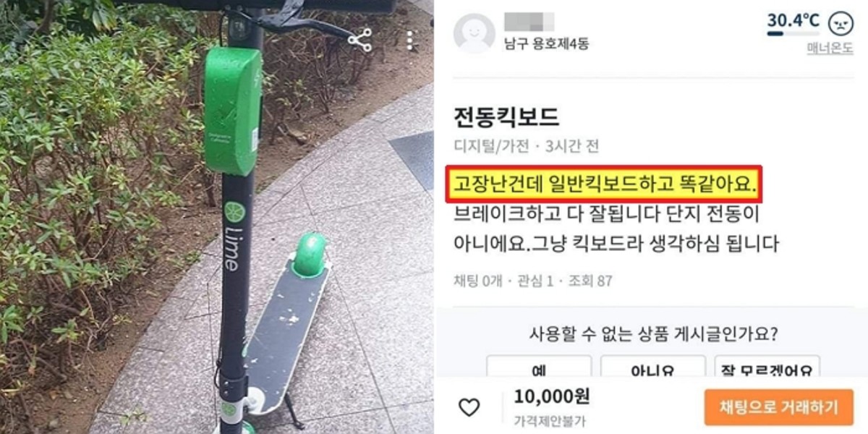Start chat with 채팅으로 거래하기 button
The width and height of the screenshot is (868, 434).
[x=778, y=407]
